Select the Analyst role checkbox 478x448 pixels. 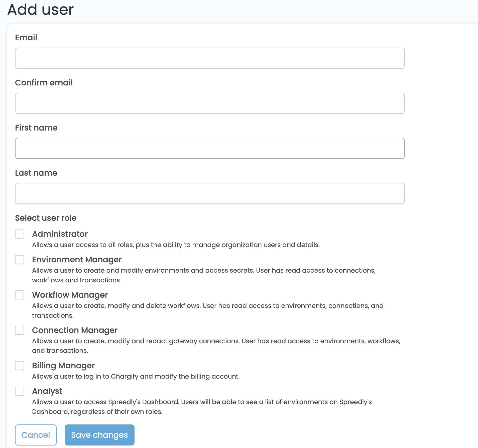(20, 391)
